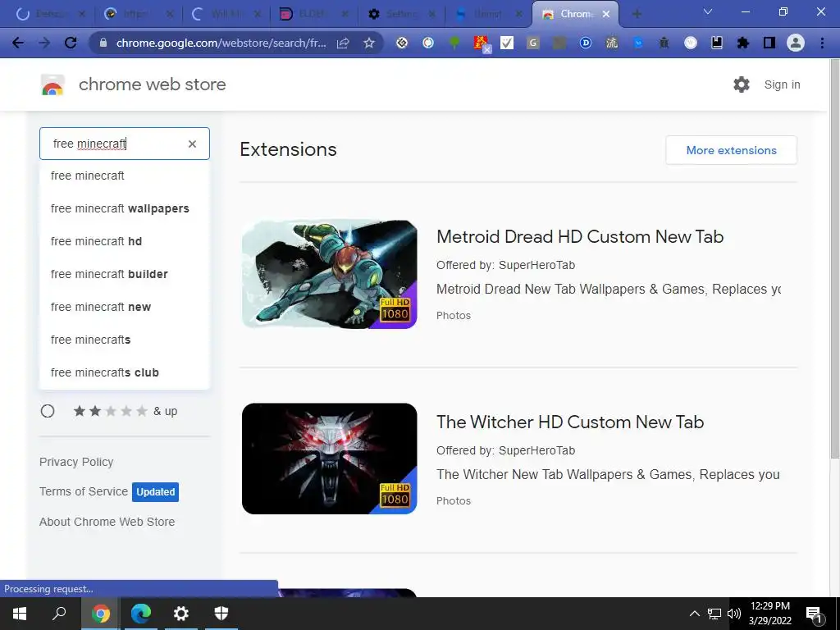840x630 pixels.
Task: Click the Sign in link
Action: point(782,84)
